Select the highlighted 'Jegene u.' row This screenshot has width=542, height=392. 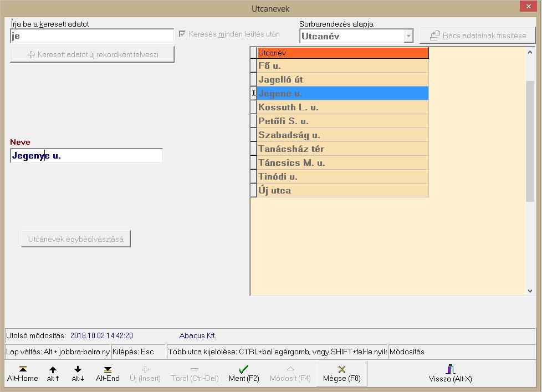coord(342,93)
